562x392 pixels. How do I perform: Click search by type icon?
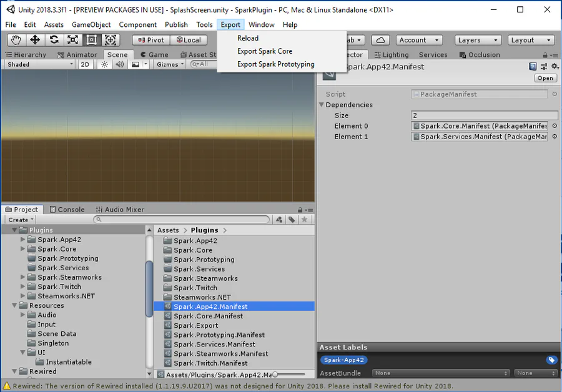coord(279,220)
